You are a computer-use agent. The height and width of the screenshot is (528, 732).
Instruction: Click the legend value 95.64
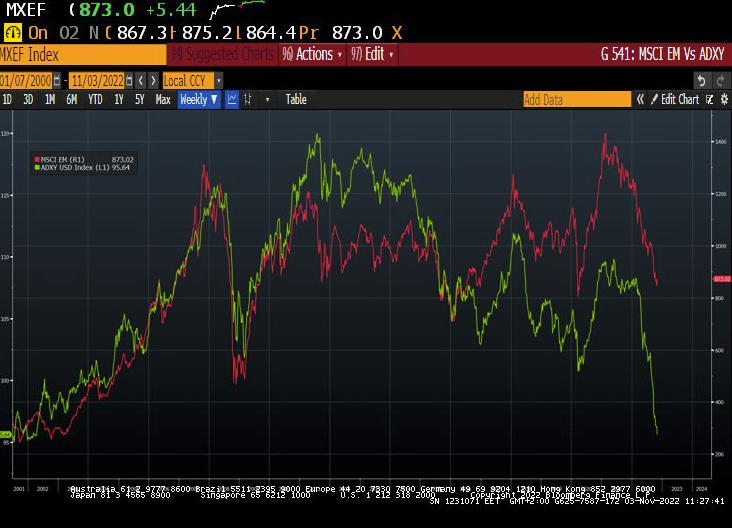coord(120,168)
